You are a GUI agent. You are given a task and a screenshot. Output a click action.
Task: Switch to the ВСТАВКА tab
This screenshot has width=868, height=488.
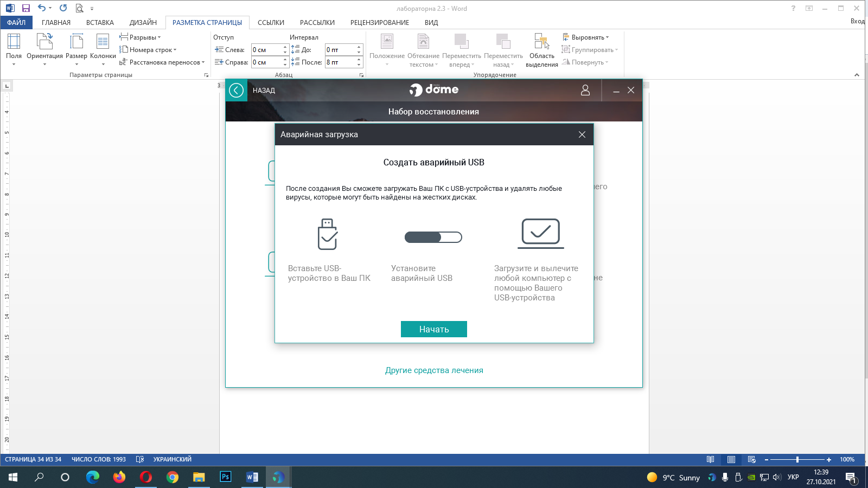100,22
